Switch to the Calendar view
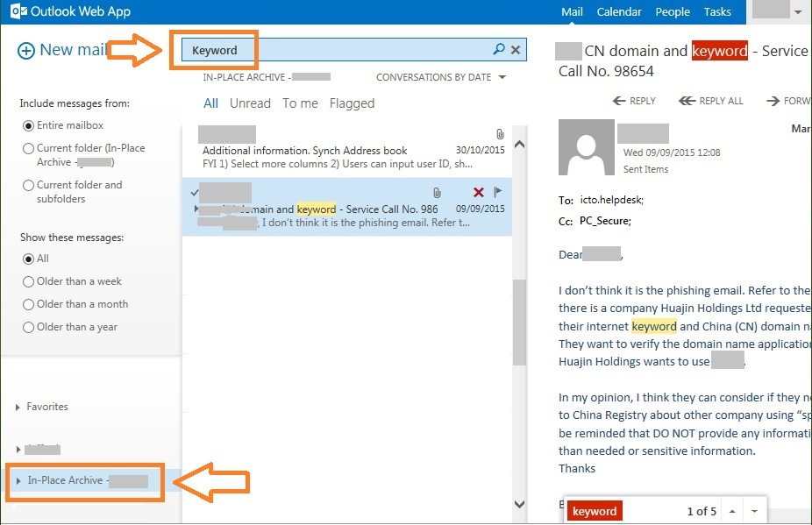The height and width of the screenshot is (525, 812). 619,11
